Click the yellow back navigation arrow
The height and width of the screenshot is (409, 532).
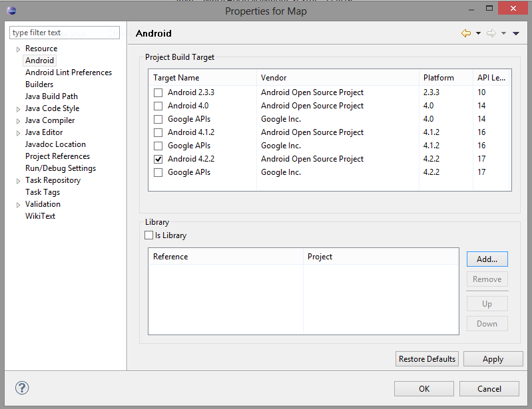click(x=466, y=33)
